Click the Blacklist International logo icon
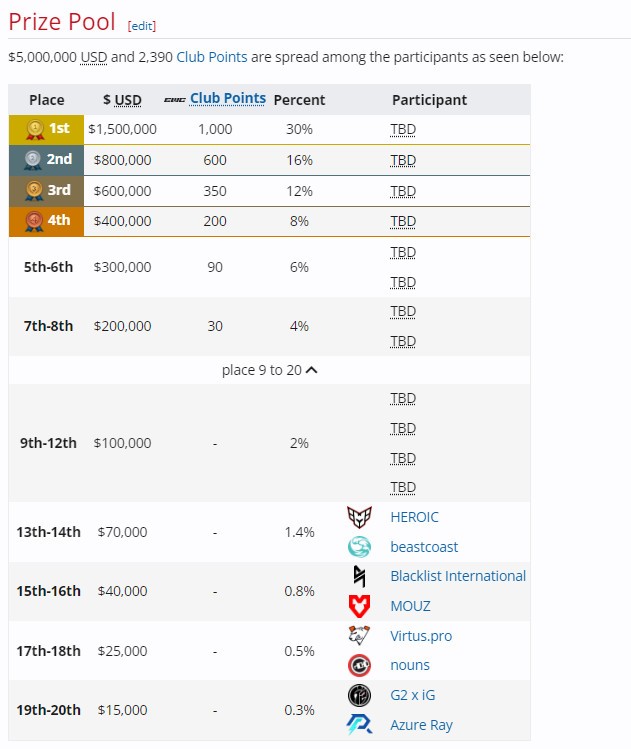Image resolution: width=631 pixels, height=749 pixels. [359, 576]
